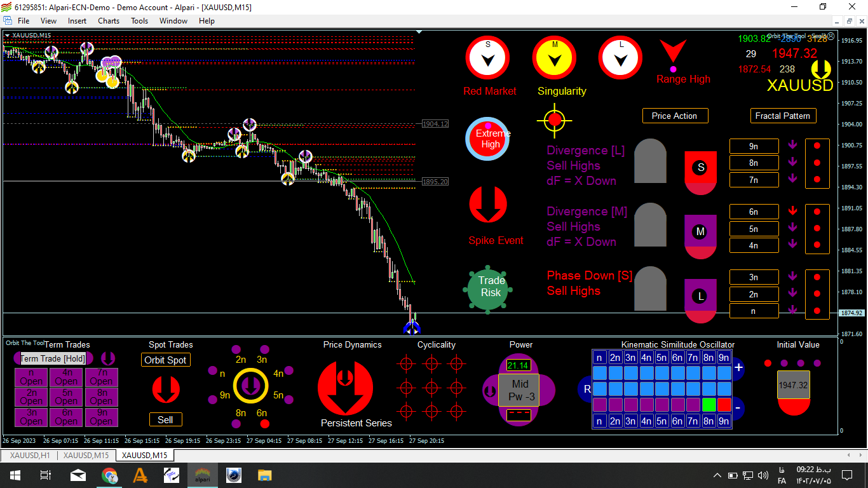This screenshot has height=488, width=868.
Task: Toggle the purple dot beside 5n on the dial
Action: pos(289,400)
